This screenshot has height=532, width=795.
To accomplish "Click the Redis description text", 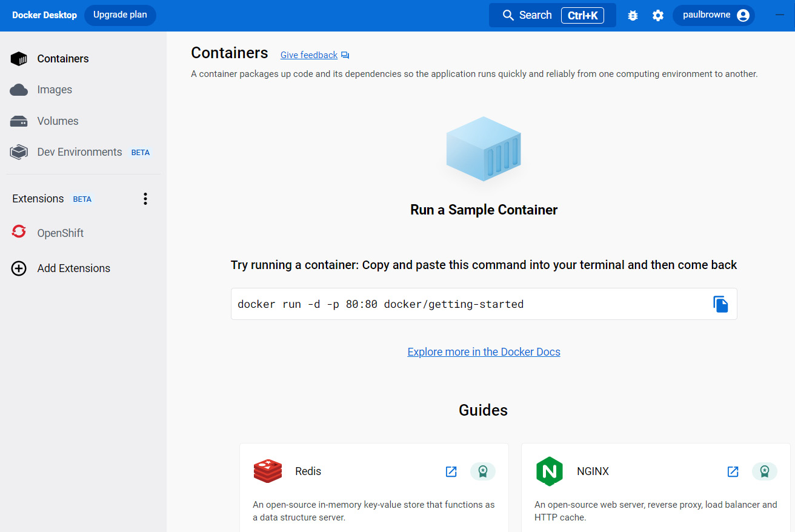I will pos(374,511).
